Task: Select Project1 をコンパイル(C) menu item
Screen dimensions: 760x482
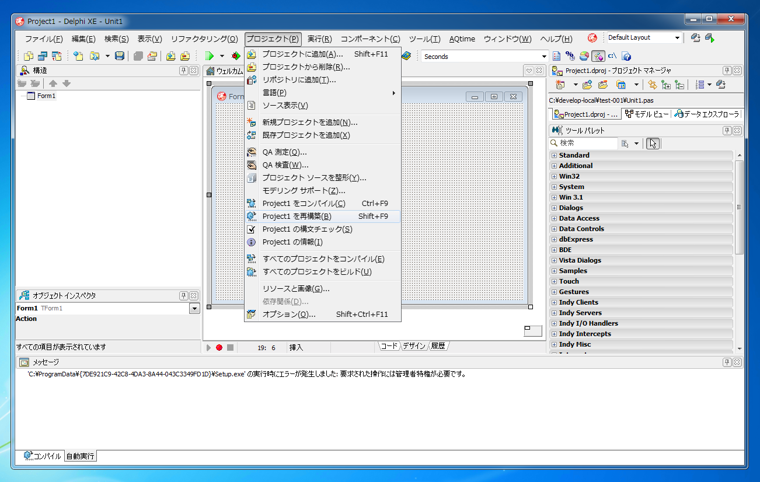Action: pos(323,204)
